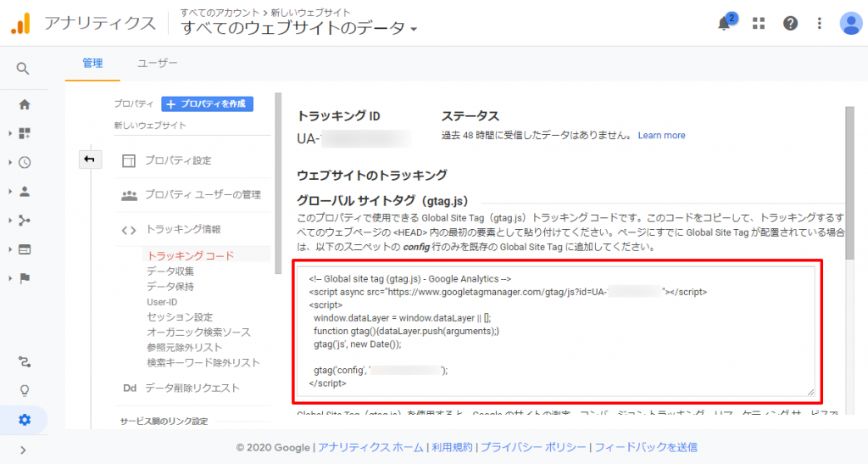868x464 pixels.
Task: Open the notifications bell
Action: (x=724, y=23)
